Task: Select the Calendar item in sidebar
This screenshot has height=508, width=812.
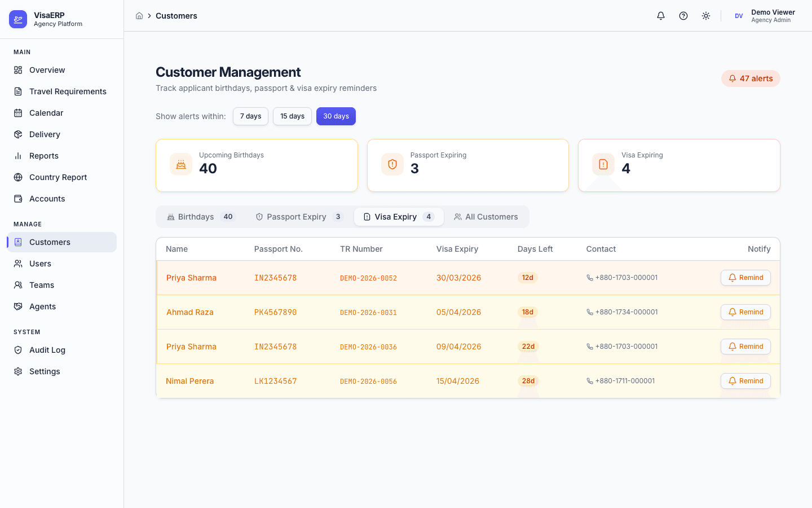Action: pyautogui.click(x=46, y=112)
